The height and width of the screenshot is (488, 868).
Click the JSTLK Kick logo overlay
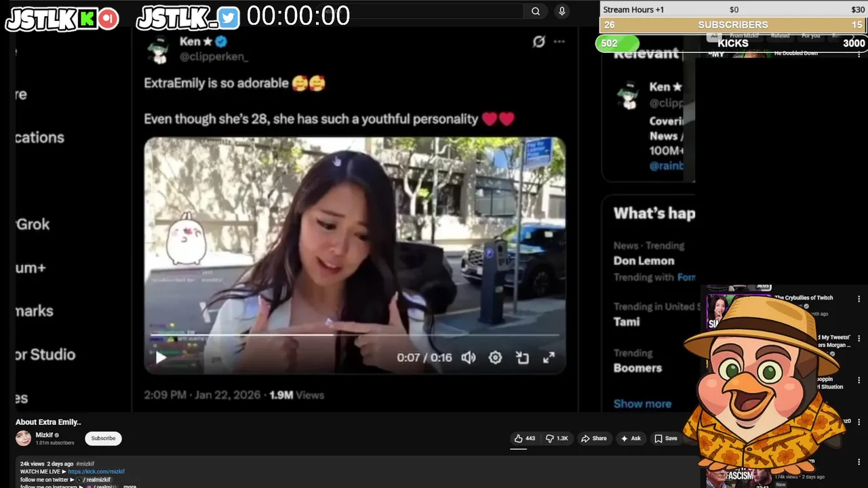click(62, 19)
